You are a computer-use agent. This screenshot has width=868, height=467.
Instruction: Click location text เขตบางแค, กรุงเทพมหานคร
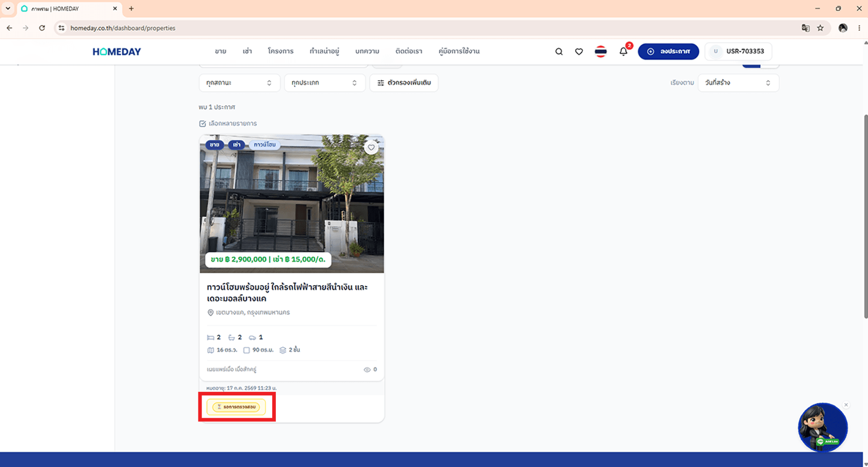click(x=253, y=313)
